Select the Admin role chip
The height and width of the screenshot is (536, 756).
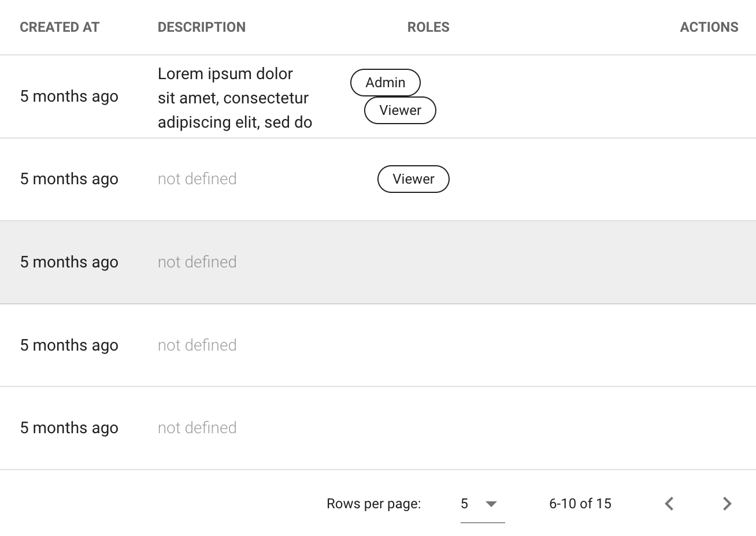(385, 83)
